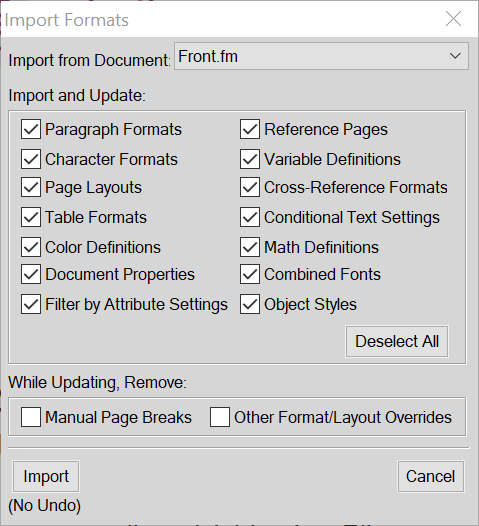Screen dimensions: 479x526
Task: Toggle Cross-Reference Formats checkbox
Action: tap(250, 187)
